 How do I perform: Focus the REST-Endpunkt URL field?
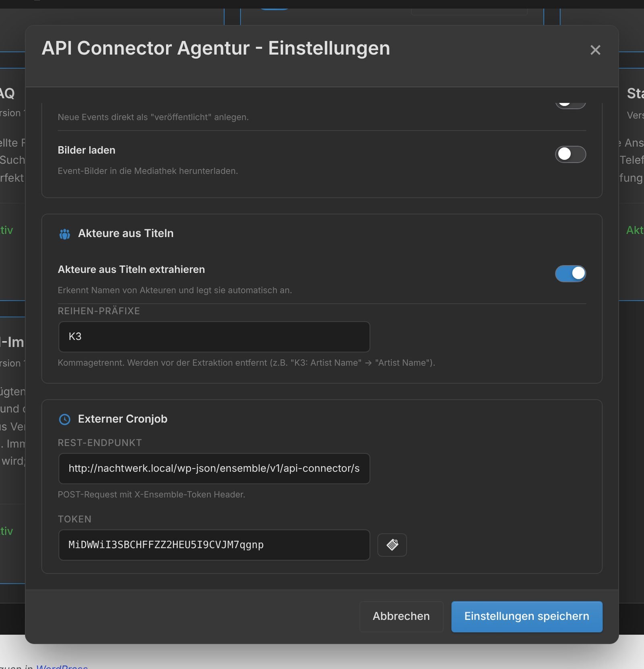tap(214, 469)
